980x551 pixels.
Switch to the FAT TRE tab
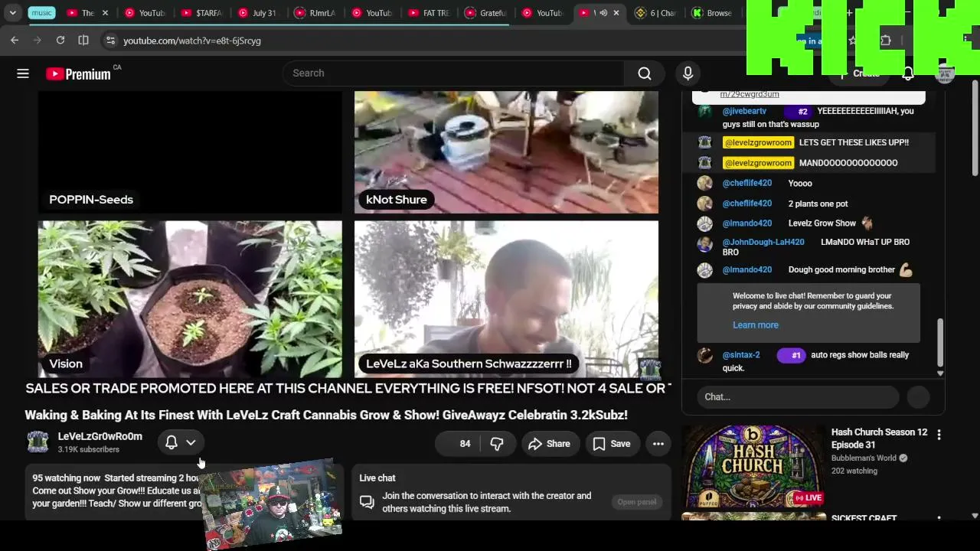(x=429, y=13)
